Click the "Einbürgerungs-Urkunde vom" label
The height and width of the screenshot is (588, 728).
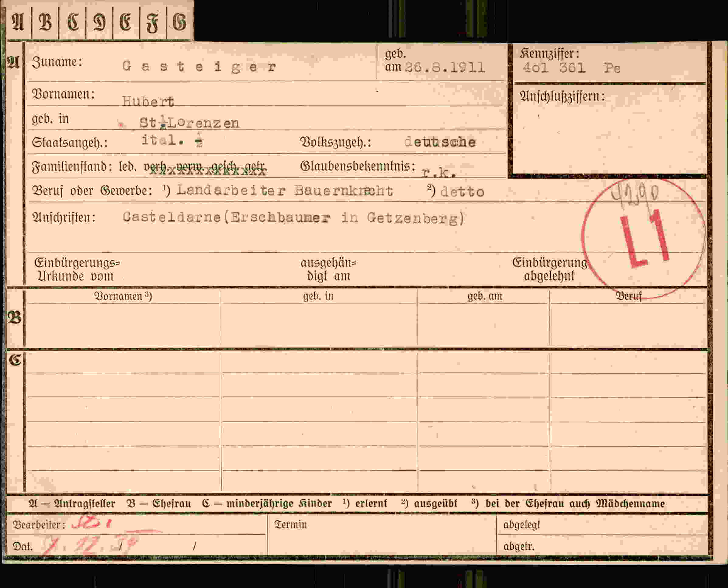click(77, 270)
